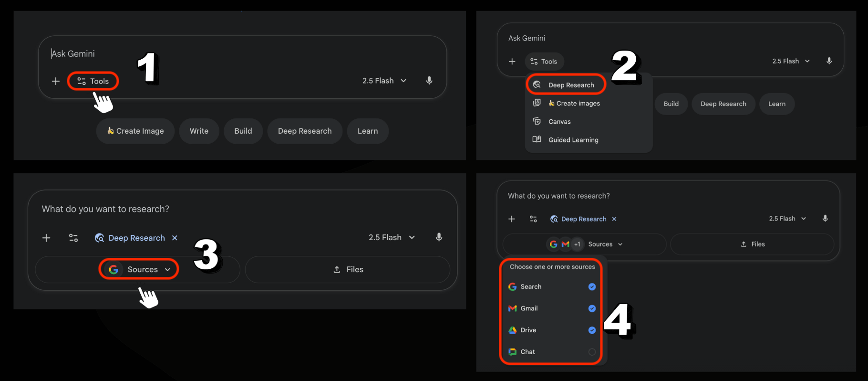
Task: Uncheck the Gmail source checkbox
Action: [x=592, y=308]
